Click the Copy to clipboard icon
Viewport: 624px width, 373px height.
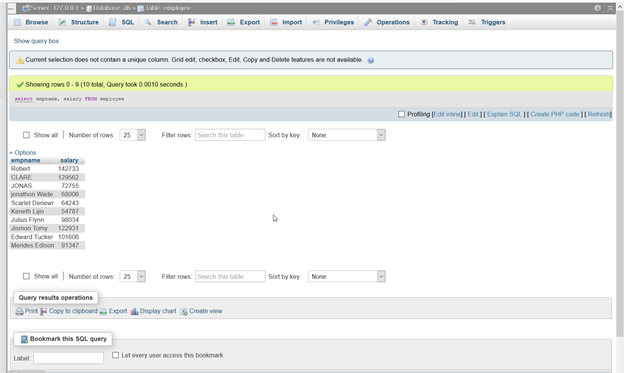(x=43, y=311)
